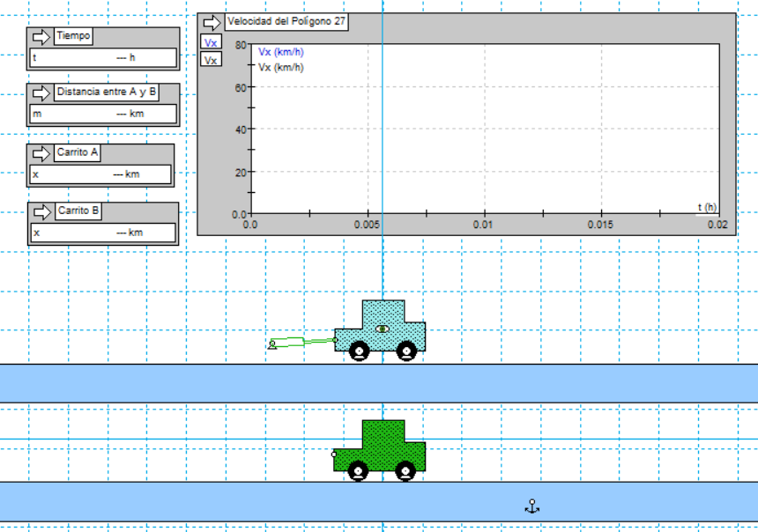758x532 pixels.
Task: Click the Velocidad del Polígono 27 title
Action: point(286,22)
